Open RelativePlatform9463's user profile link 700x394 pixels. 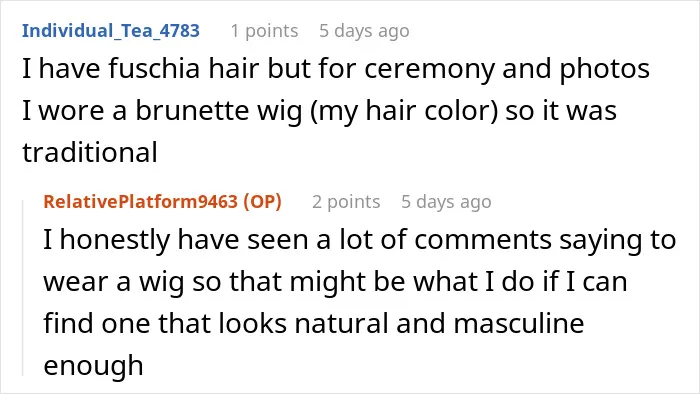(x=140, y=202)
